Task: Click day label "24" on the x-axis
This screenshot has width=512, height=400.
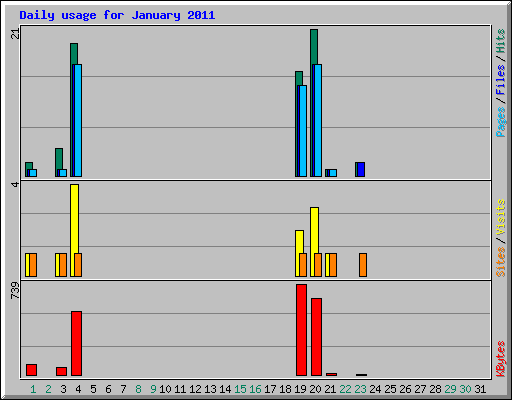Action: (375, 389)
